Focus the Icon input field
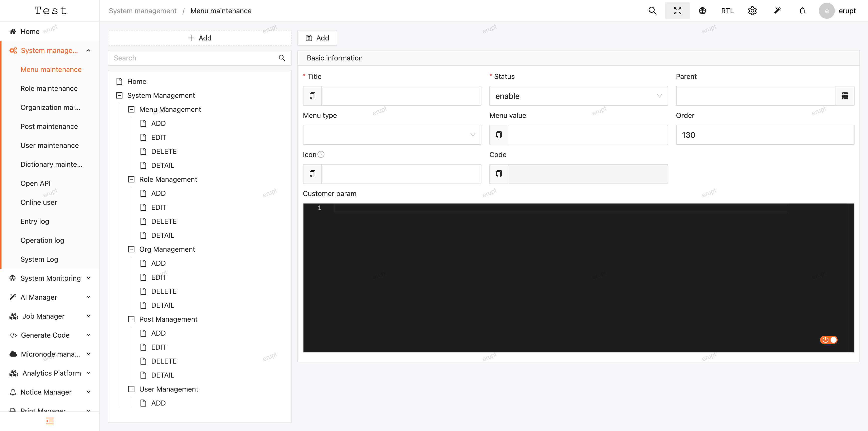Viewport: 868px width, 431px height. [x=401, y=174]
